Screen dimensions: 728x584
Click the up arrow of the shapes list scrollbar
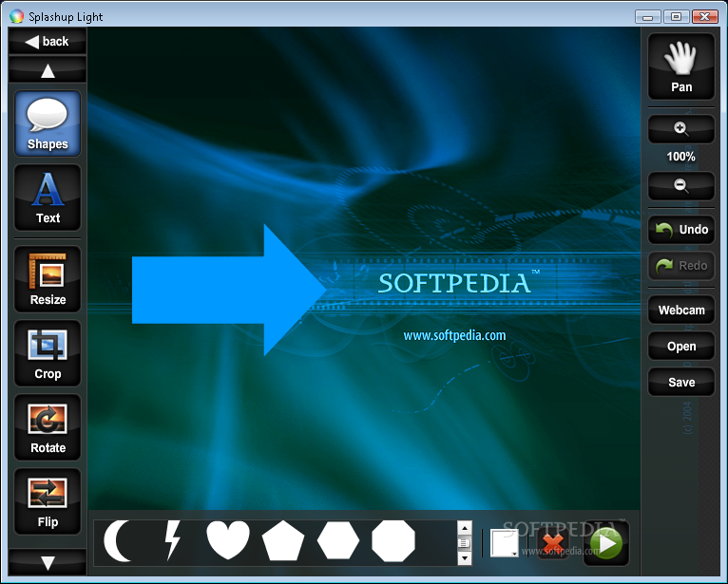click(x=465, y=528)
